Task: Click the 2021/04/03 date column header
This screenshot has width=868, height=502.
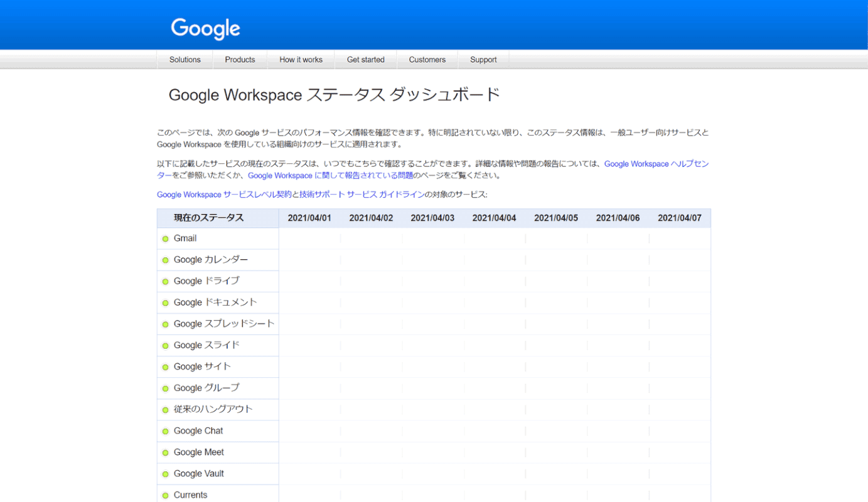Action: pos(432,218)
